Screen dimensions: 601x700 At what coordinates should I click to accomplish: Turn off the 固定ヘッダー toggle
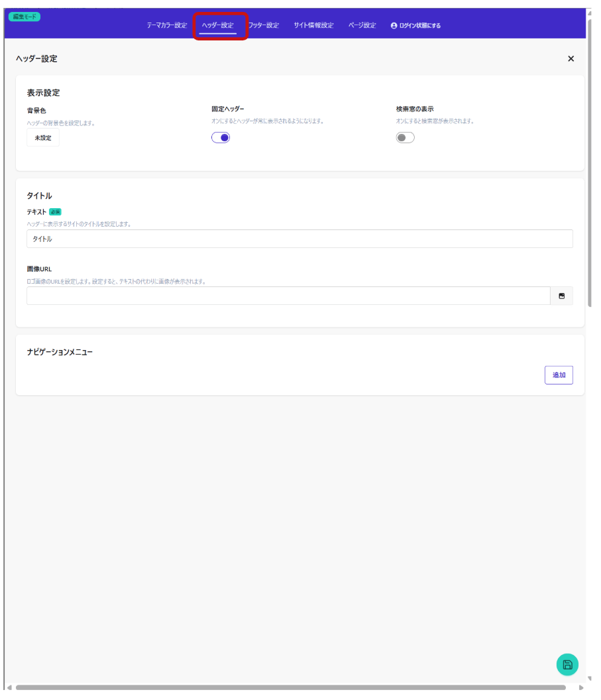pyautogui.click(x=221, y=138)
